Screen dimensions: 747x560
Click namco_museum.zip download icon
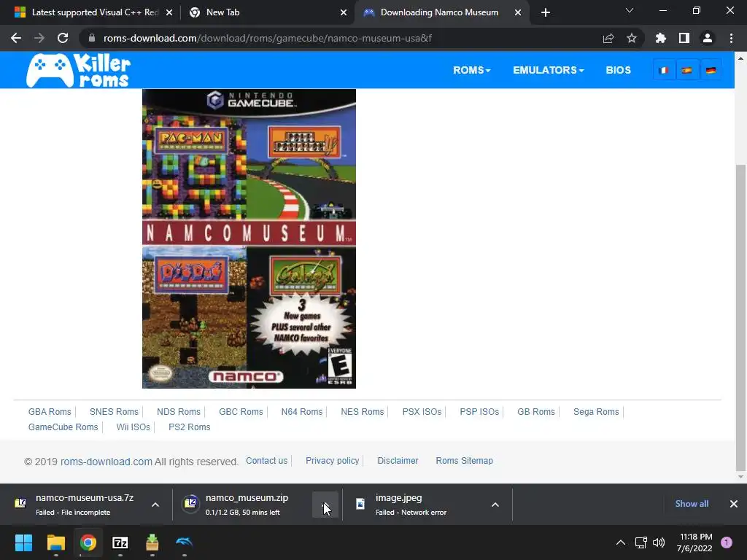(190, 503)
